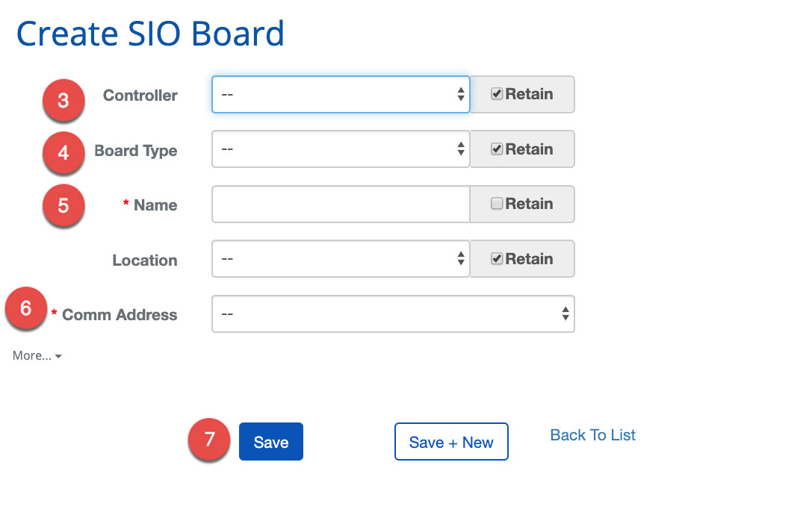
Task: Click the red badge numbered 7
Action: tap(209, 441)
